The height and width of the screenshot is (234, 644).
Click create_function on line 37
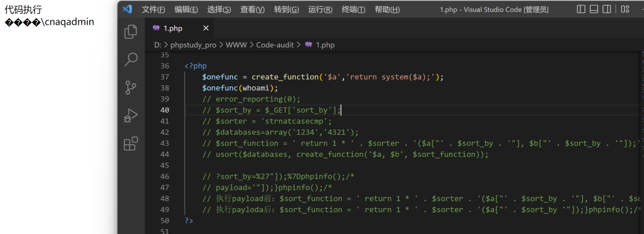285,77
